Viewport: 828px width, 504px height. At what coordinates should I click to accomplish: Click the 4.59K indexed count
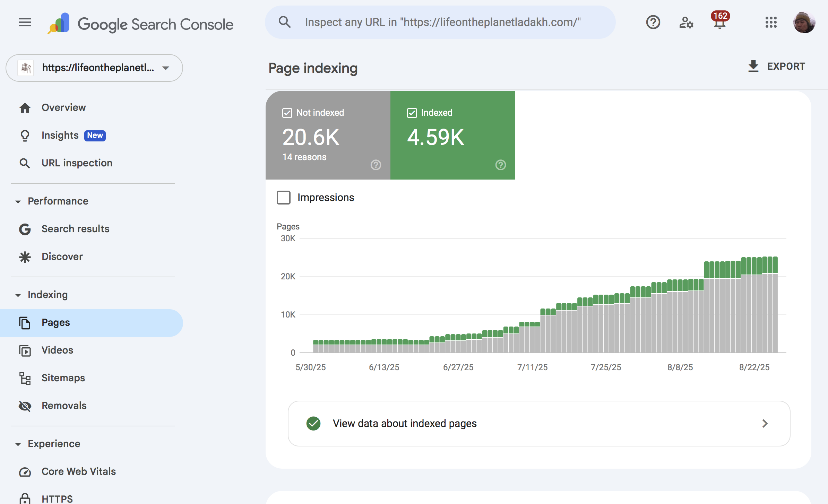pyautogui.click(x=435, y=137)
